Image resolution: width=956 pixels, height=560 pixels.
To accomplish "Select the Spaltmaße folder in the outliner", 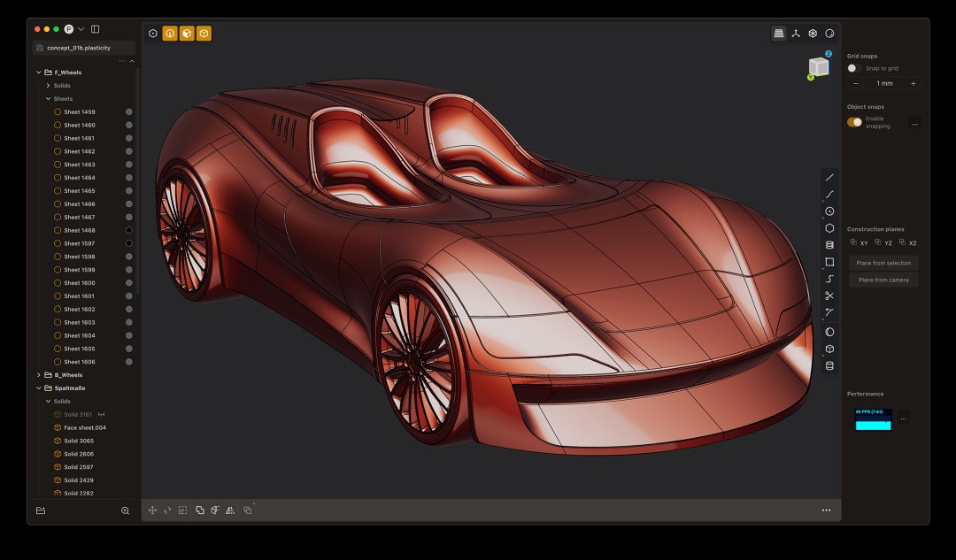I will point(68,387).
